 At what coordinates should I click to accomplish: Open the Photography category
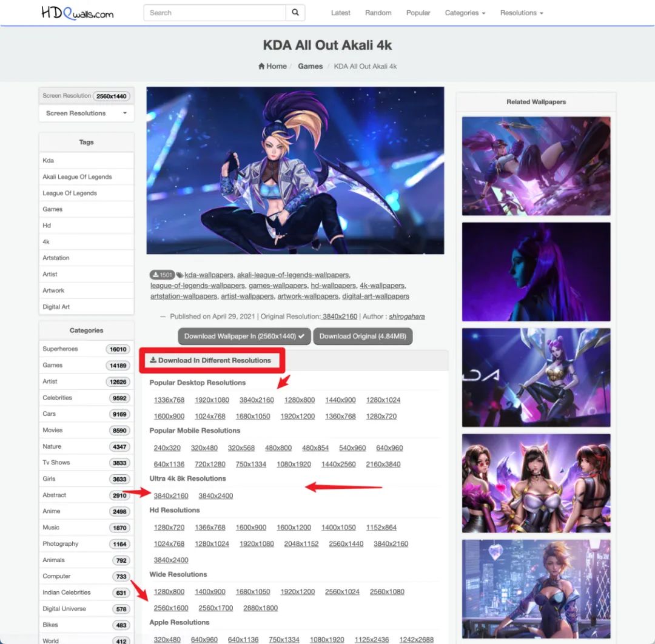coord(87,544)
